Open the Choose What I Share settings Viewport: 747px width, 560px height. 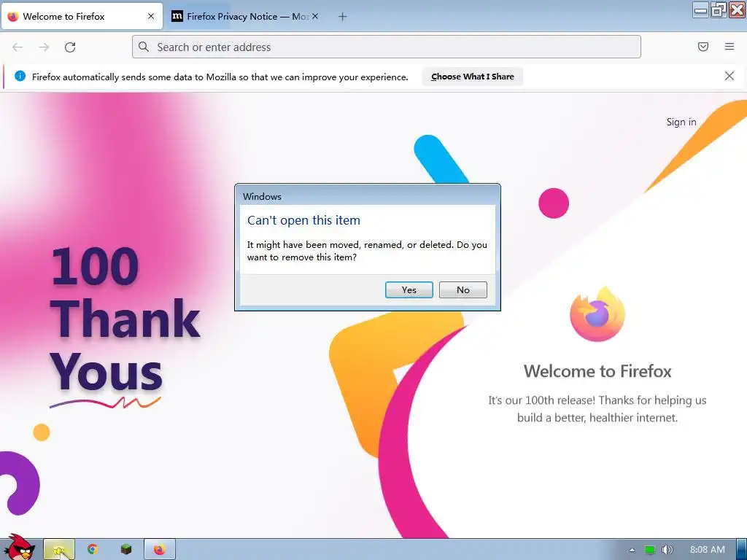(x=472, y=77)
